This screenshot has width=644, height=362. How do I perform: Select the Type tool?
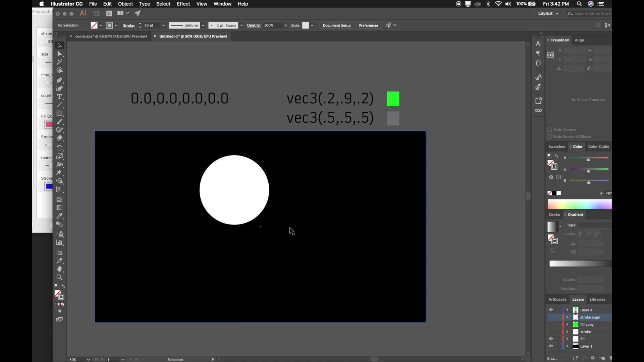point(59,97)
